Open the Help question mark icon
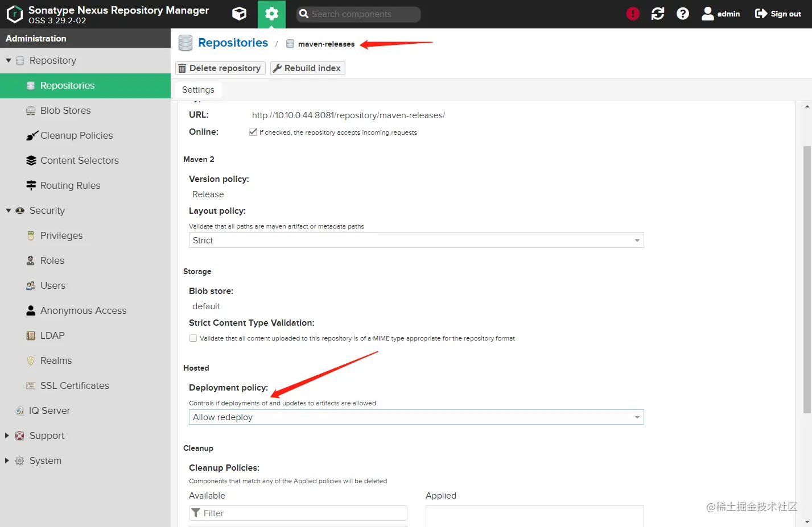The width and height of the screenshot is (812, 527). point(683,14)
